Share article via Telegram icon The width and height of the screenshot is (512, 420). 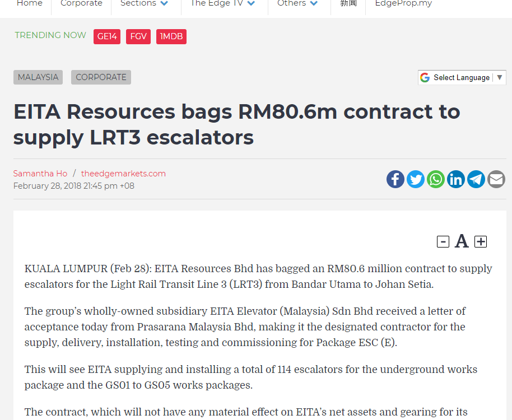point(476,179)
